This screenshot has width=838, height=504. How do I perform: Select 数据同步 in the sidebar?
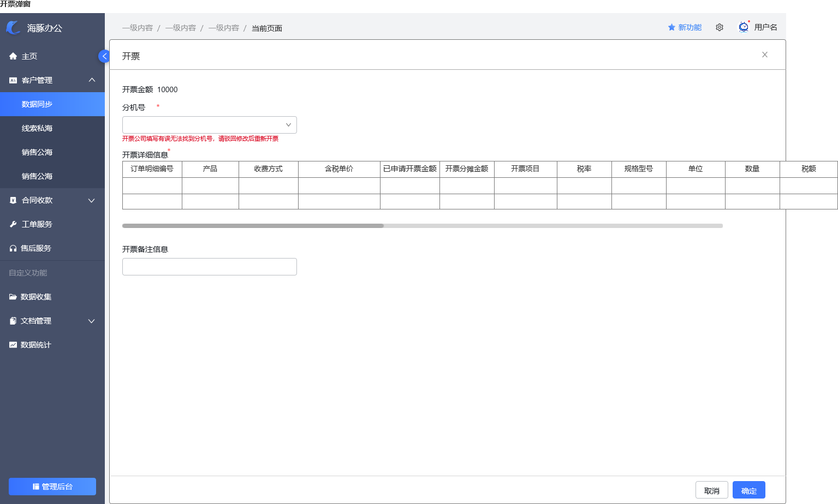pos(52,104)
